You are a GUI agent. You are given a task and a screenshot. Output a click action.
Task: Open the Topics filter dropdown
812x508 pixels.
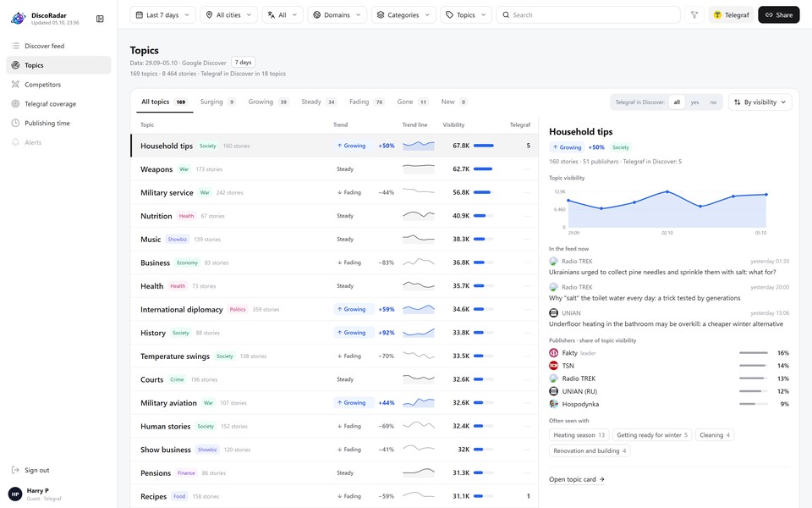(x=466, y=15)
